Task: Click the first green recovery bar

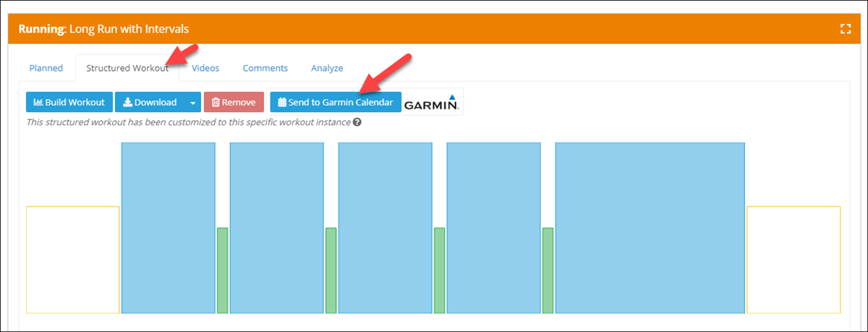Action: click(223, 271)
